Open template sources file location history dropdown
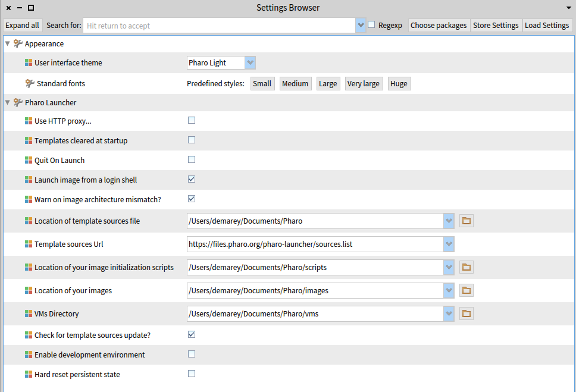The width and height of the screenshot is (576, 392). [449, 221]
